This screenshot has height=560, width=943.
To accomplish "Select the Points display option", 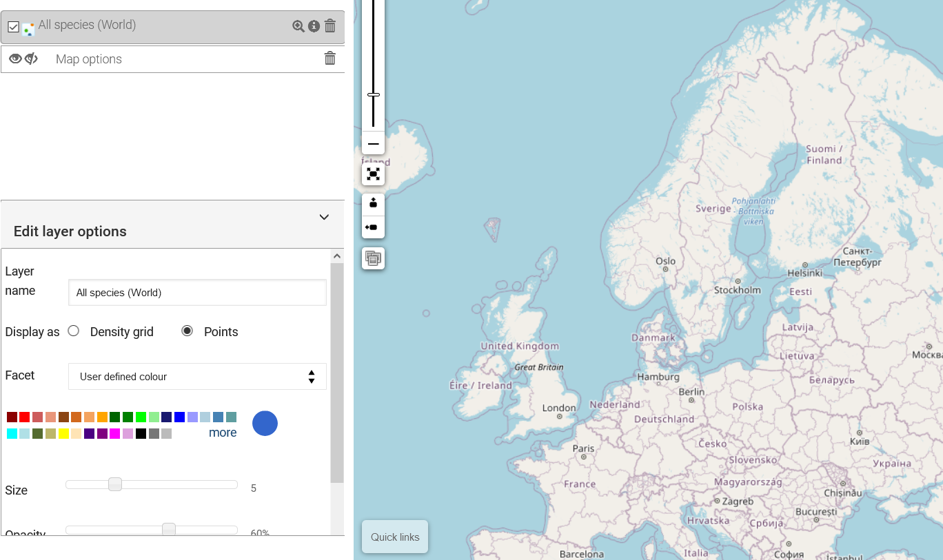I will click(x=187, y=331).
